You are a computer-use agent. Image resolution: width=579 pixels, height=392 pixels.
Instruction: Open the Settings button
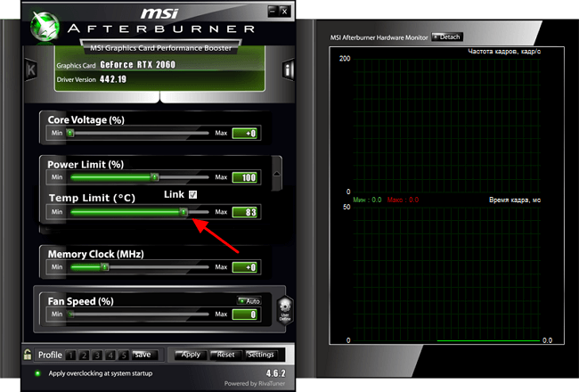click(x=261, y=355)
